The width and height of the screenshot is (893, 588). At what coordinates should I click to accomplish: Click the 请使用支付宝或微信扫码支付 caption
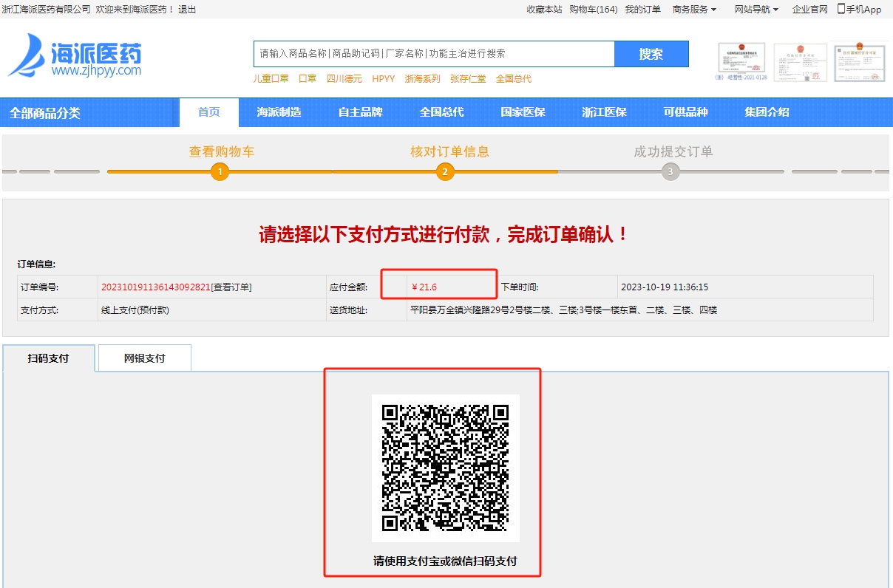coord(445,561)
